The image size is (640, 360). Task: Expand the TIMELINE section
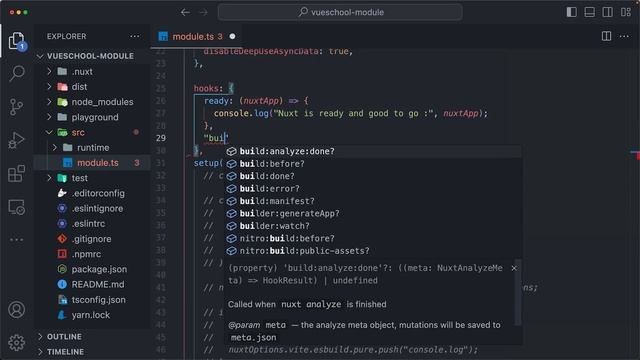(x=40, y=352)
